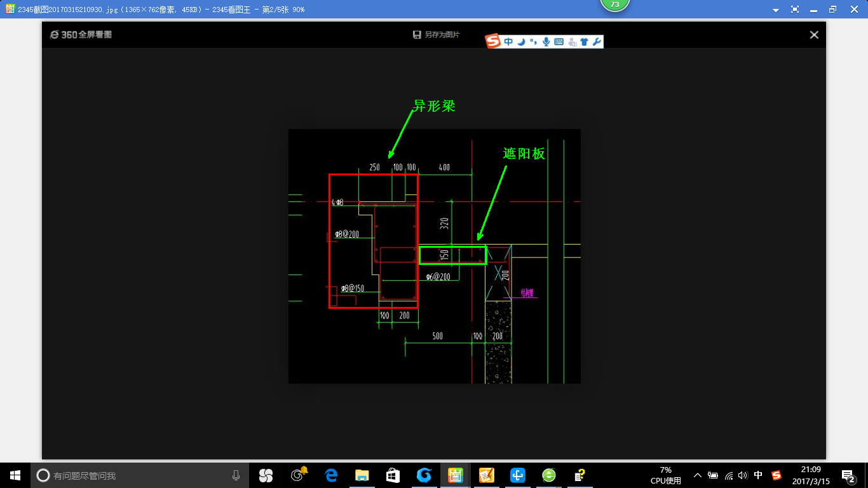Image resolution: width=868 pixels, height=488 pixels.
Task: Click the Sogou S tray icon
Action: 776,475
